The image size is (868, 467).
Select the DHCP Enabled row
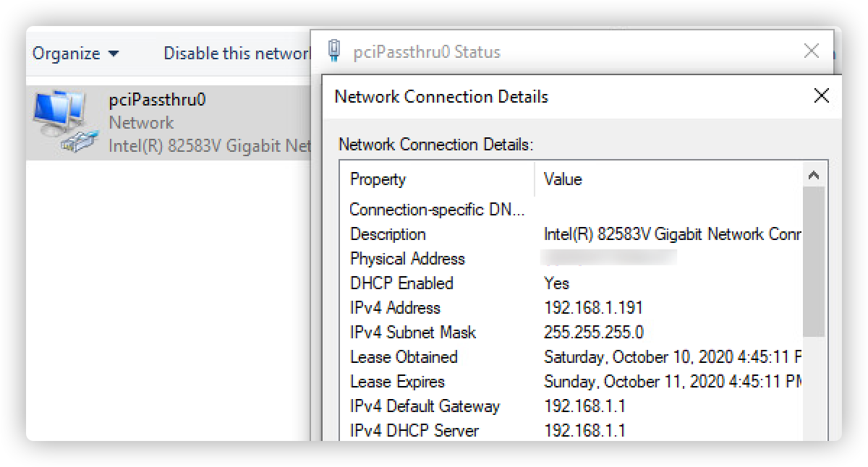401,283
